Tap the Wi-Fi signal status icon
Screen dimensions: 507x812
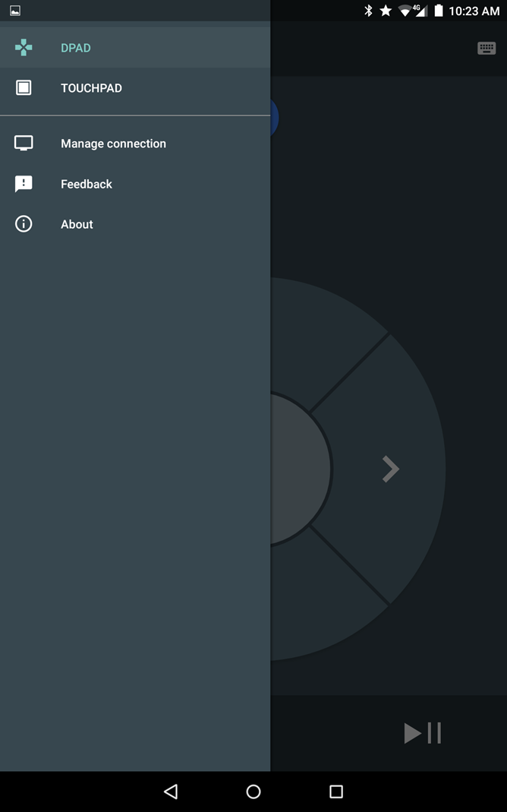click(x=405, y=11)
